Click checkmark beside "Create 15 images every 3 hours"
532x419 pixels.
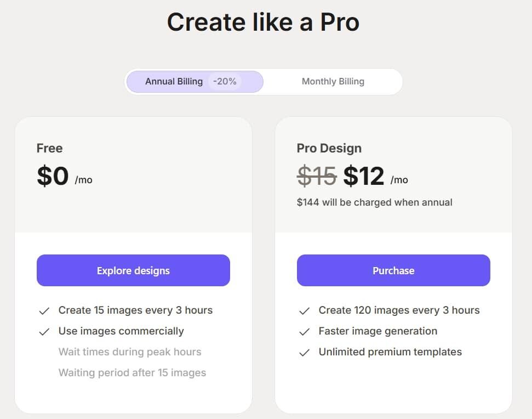coord(44,311)
